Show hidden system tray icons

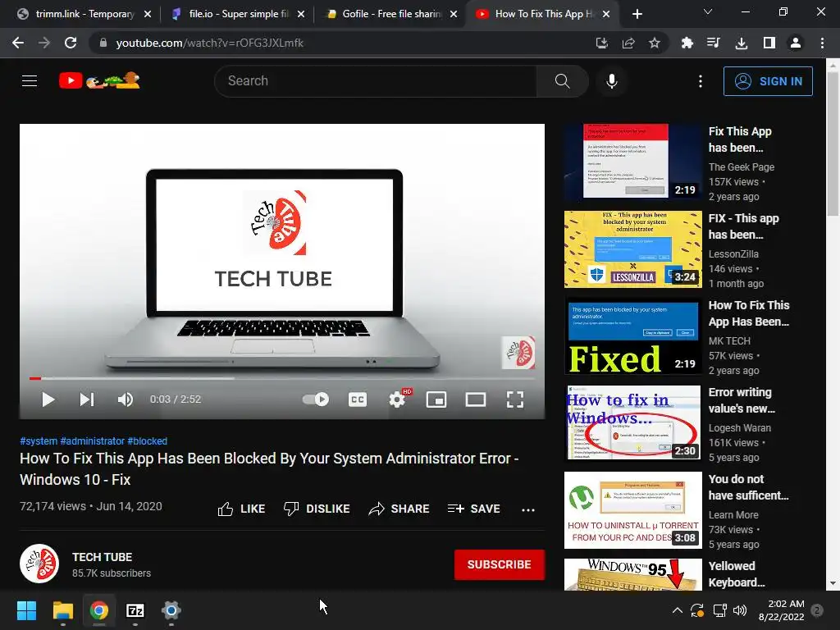pyautogui.click(x=677, y=610)
